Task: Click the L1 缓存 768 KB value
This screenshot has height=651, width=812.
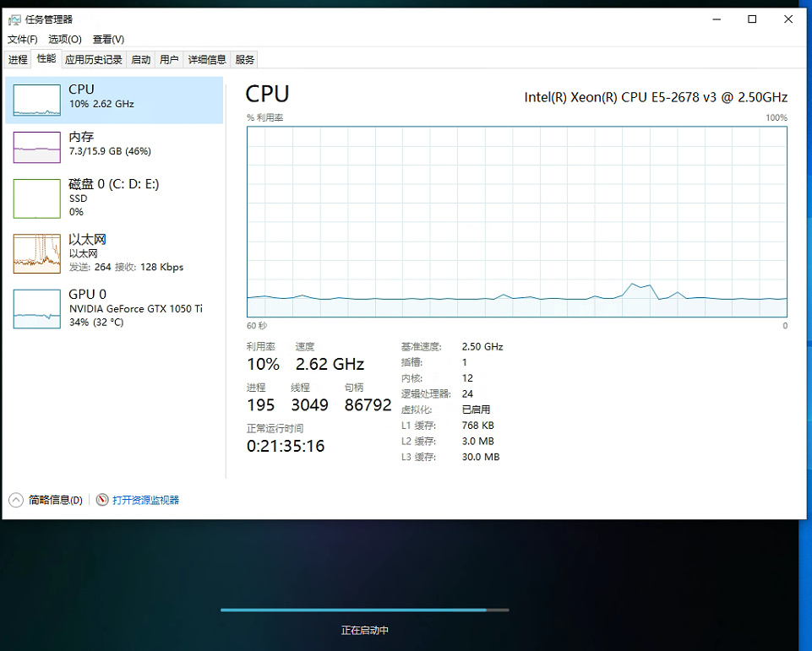Action: click(477, 426)
